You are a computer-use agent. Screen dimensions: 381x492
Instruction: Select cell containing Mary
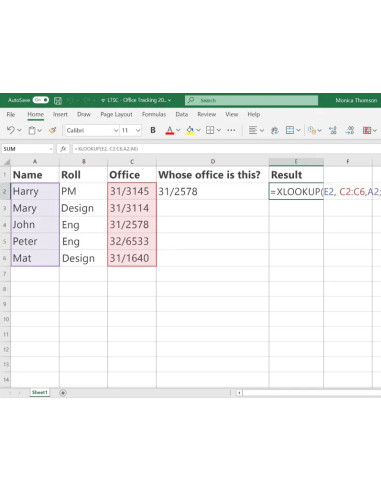pyautogui.click(x=35, y=208)
